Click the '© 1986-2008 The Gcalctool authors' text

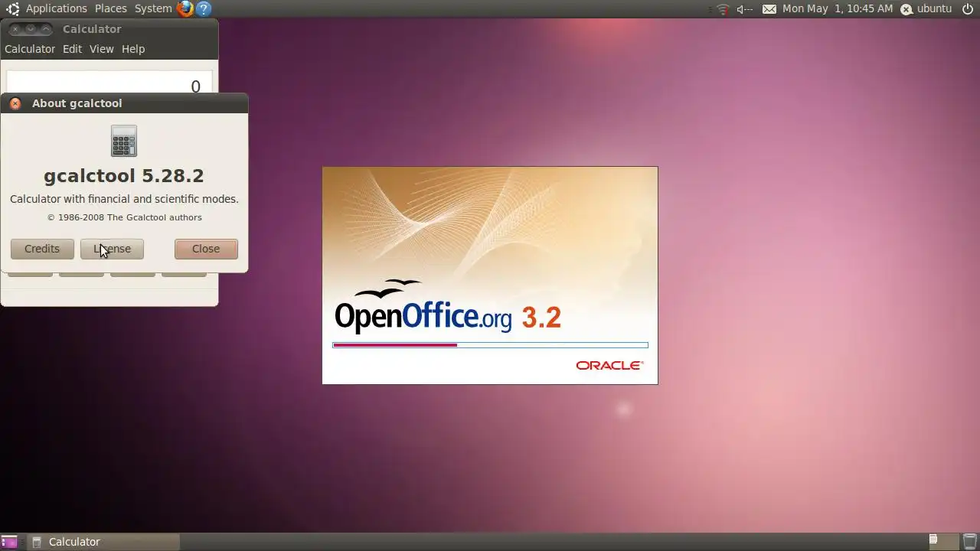point(125,217)
